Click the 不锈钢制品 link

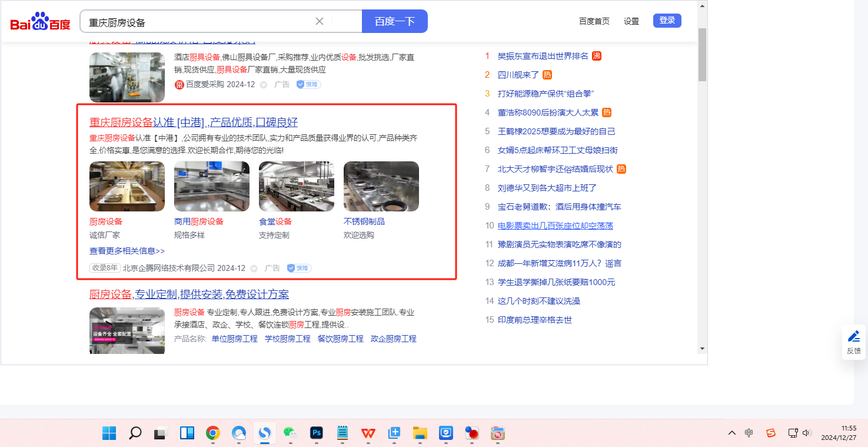coord(364,221)
